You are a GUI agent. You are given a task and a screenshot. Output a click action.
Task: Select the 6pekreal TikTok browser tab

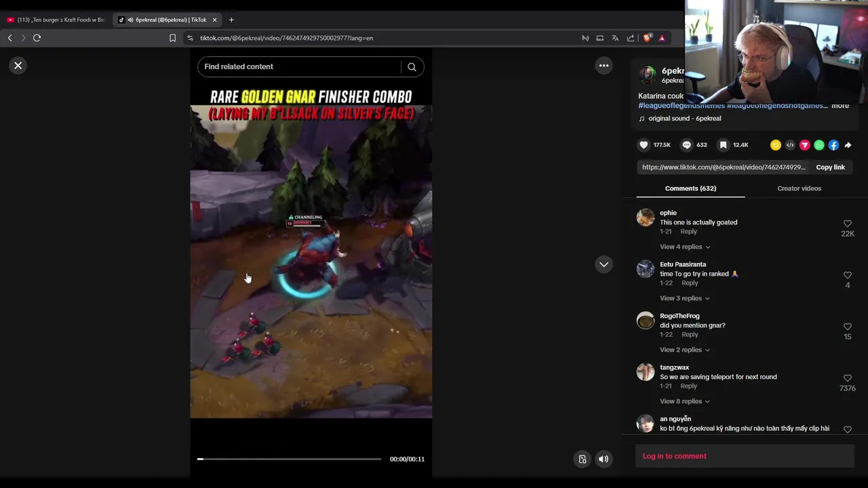pyautogui.click(x=167, y=20)
